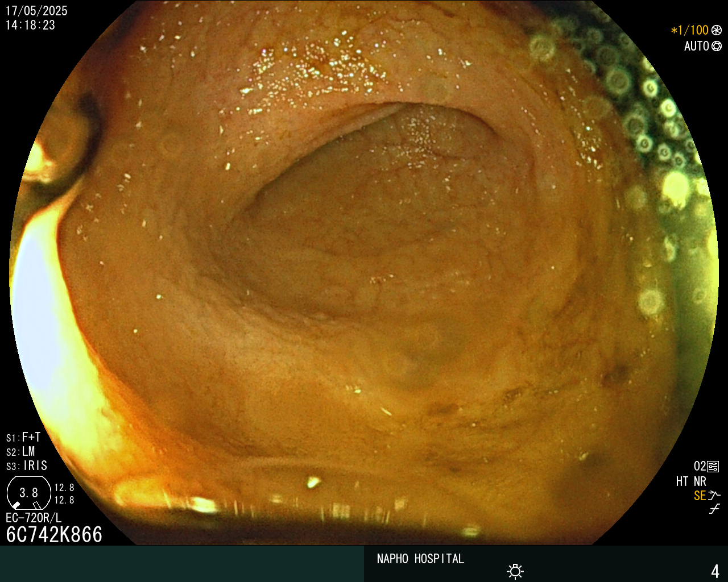Click the scope serial number 6C742K866
Image resolution: width=728 pixels, height=582 pixels.
coord(54,535)
